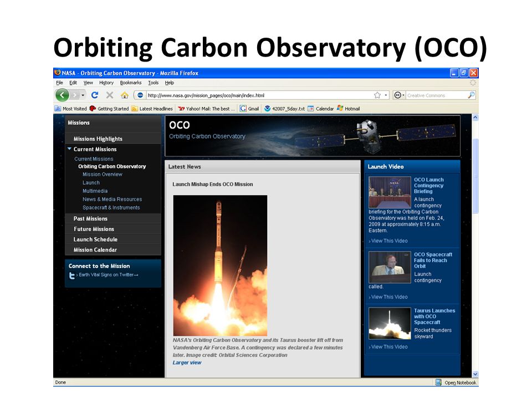Open the Mission Calendar link

[x=95, y=250]
